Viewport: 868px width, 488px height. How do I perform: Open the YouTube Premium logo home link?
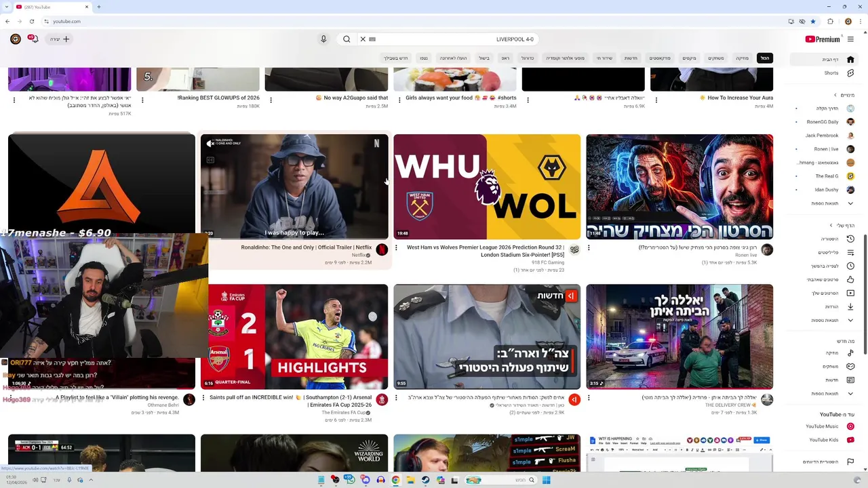coord(823,39)
